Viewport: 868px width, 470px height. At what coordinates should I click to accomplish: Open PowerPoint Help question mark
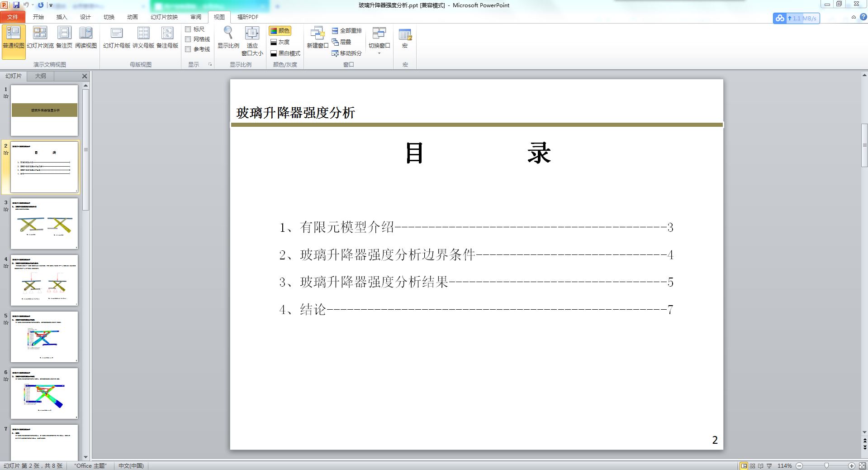(863, 17)
